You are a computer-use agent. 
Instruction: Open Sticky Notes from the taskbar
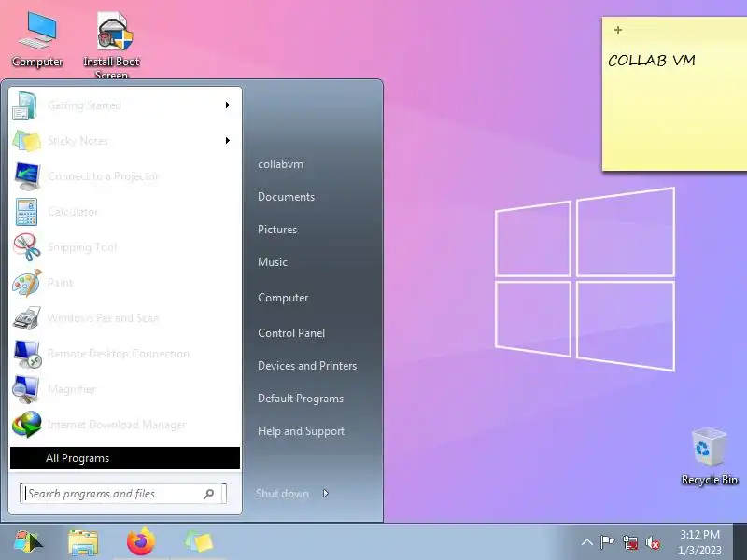(199, 542)
